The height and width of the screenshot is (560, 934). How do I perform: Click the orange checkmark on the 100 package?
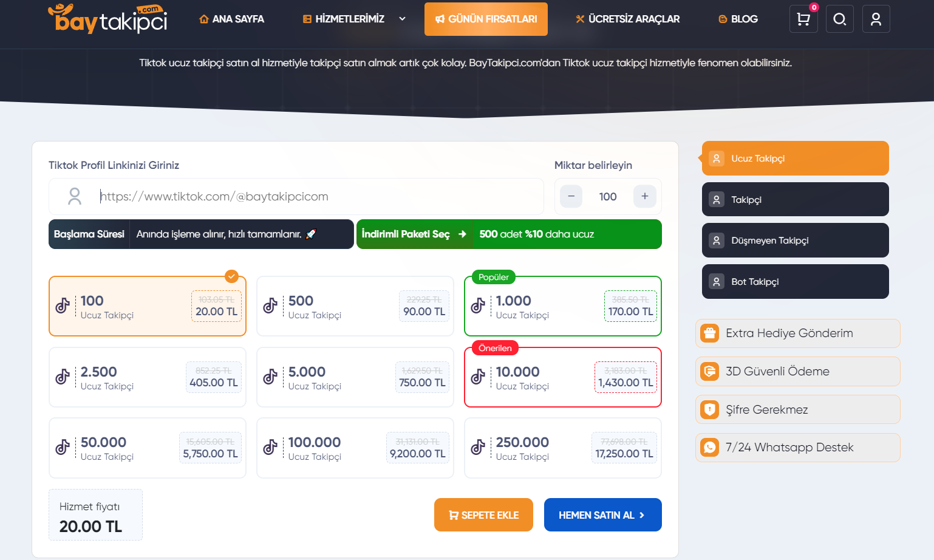pyautogui.click(x=231, y=276)
